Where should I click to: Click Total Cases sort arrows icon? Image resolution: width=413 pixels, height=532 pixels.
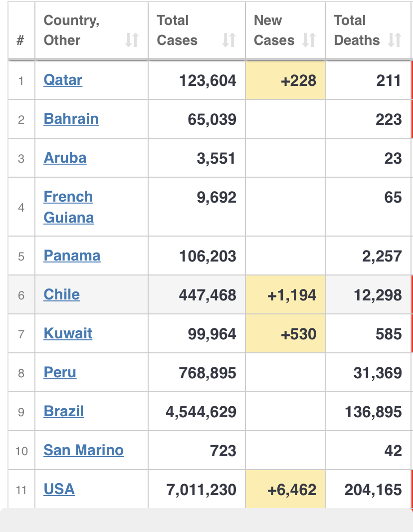coord(229,40)
